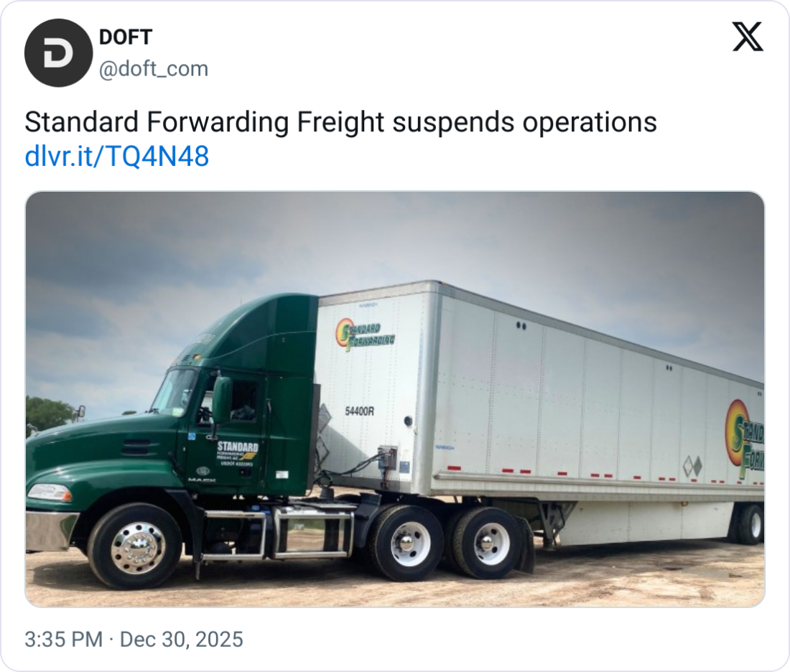Open the dlvr.it/TQ4N48 link
Viewport: 790px width, 672px height.
(x=117, y=156)
